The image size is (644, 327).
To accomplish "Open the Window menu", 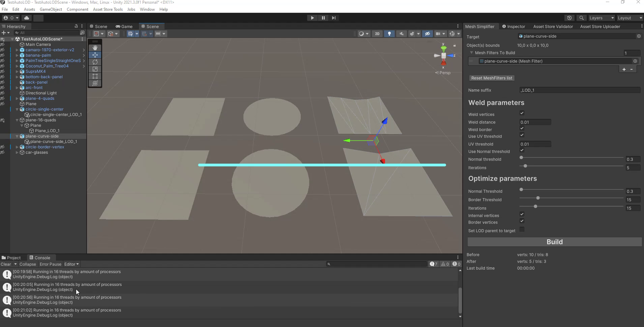I will click(147, 9).
